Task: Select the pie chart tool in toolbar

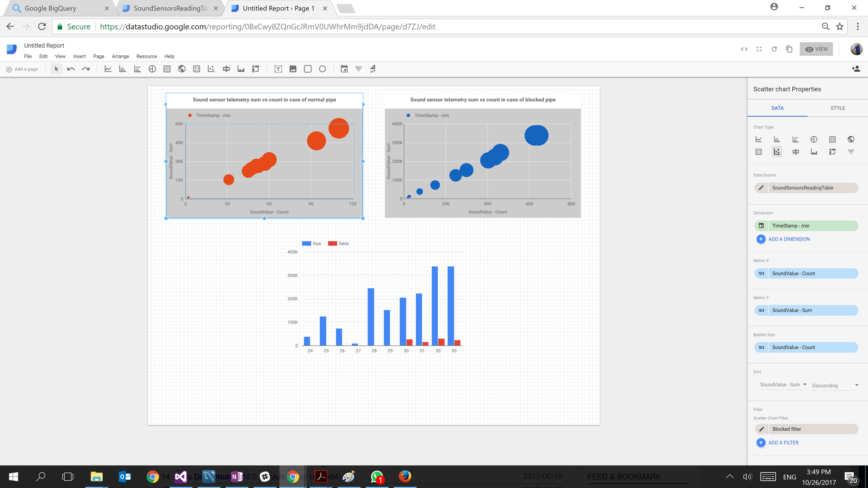Action: [152, 69]
